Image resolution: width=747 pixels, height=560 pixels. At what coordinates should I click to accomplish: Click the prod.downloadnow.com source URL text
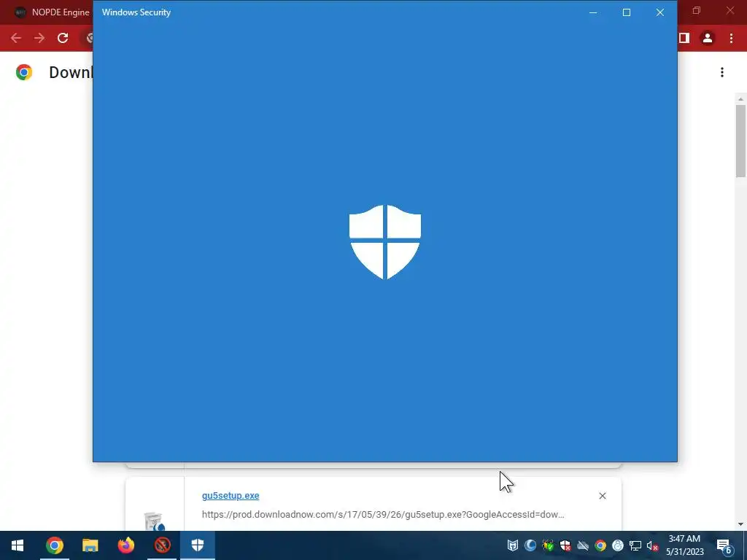pos(383,514)
